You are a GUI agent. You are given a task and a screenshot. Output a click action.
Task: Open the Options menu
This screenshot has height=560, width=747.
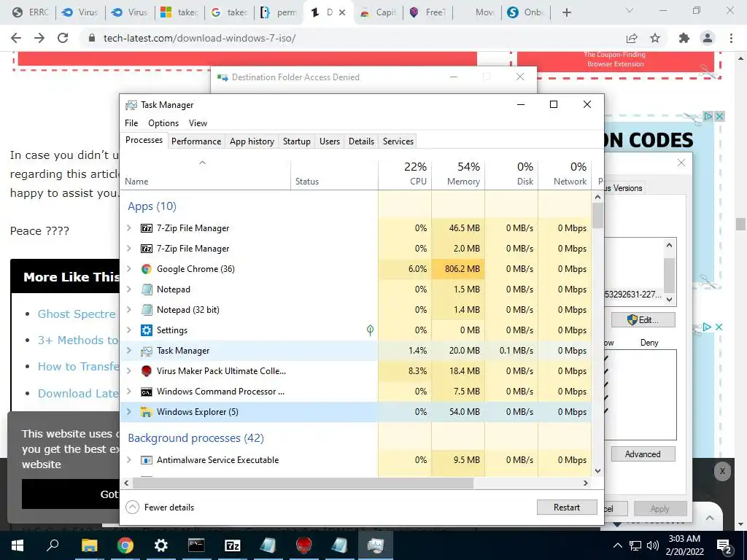pyautogui.click(x=163, y=123)
